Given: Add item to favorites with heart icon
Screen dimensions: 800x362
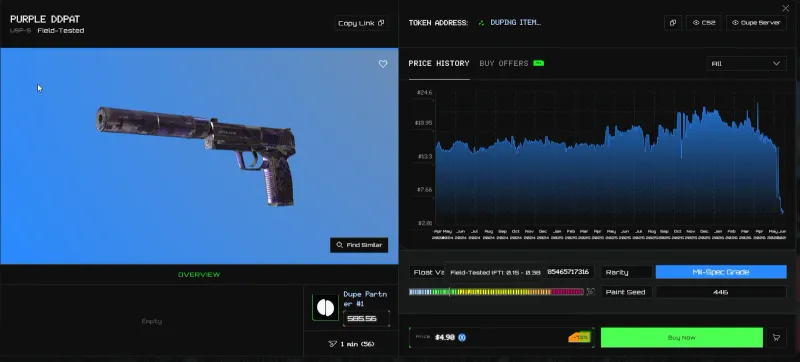Looking at the screenshot, I should 383,64.
